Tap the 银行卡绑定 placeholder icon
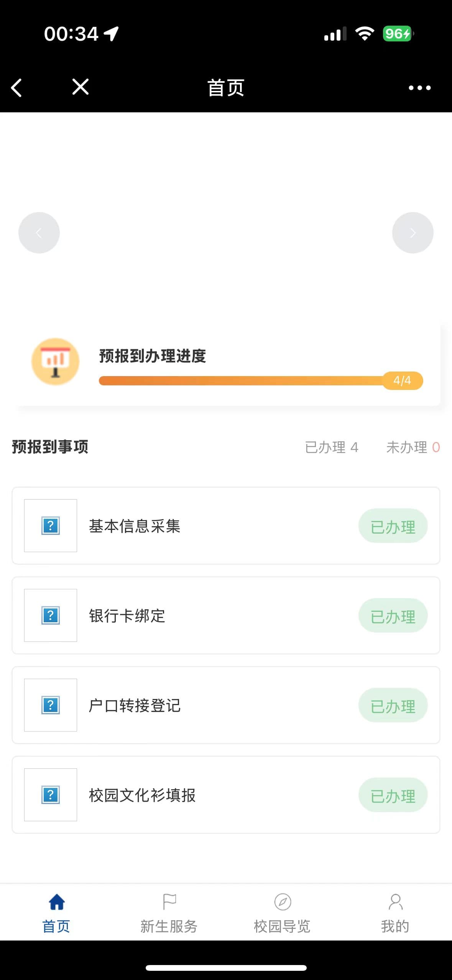The width and height of the screenshot is (452, 980). tap(51, 615)
